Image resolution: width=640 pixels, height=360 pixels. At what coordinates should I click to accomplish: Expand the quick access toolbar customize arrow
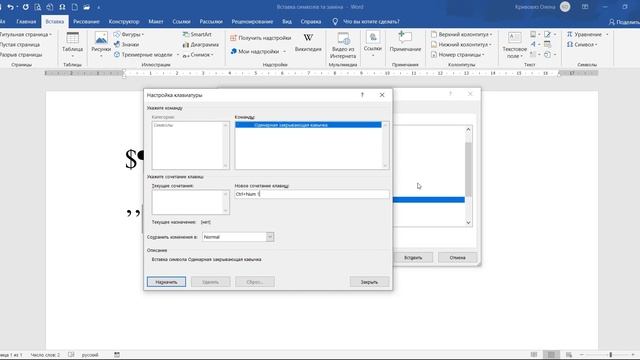(x=98, y=8)
